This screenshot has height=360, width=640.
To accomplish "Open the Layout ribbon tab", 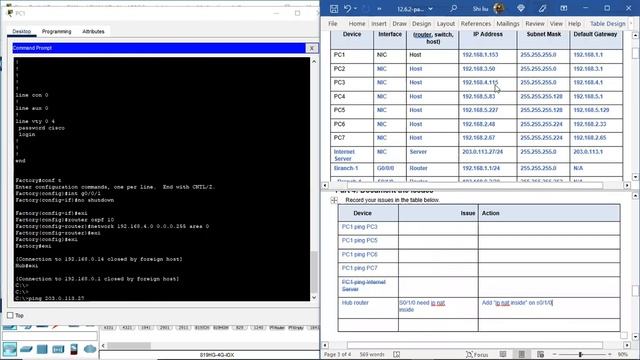I will click(x=446, y=24).
